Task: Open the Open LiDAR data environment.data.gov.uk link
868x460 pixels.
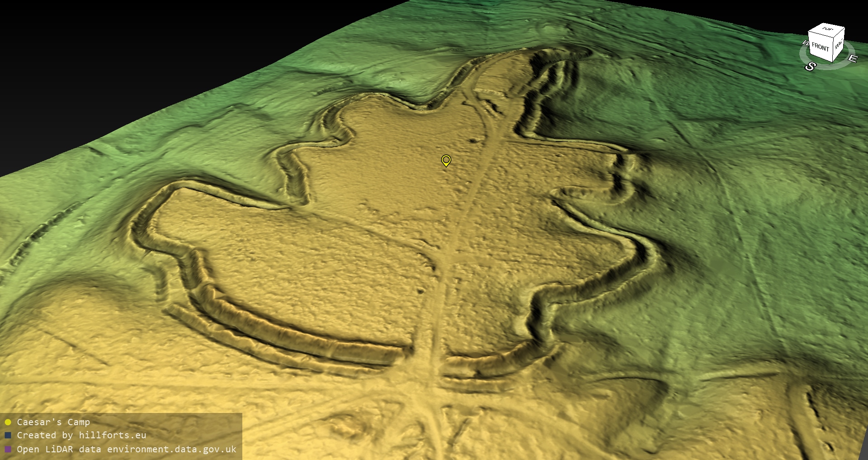Action: 127,449
